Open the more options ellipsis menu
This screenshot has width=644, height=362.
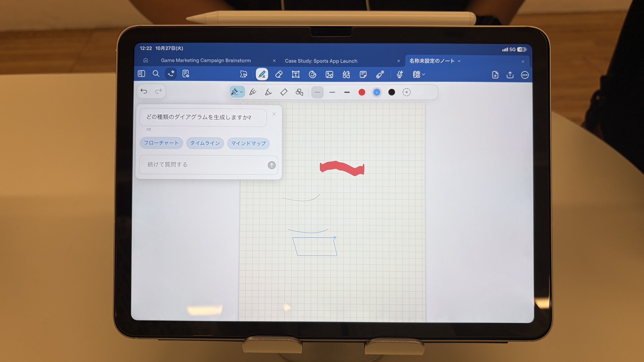point(525,75)
